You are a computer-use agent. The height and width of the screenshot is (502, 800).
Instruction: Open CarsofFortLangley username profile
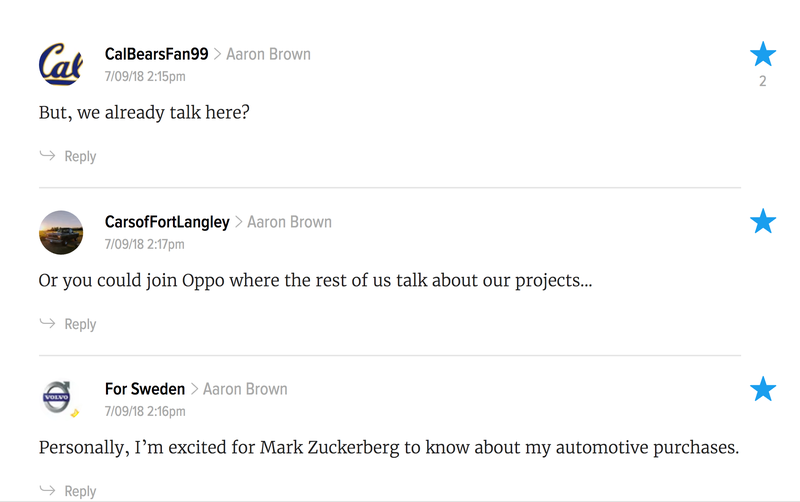[x=167, y=222]
